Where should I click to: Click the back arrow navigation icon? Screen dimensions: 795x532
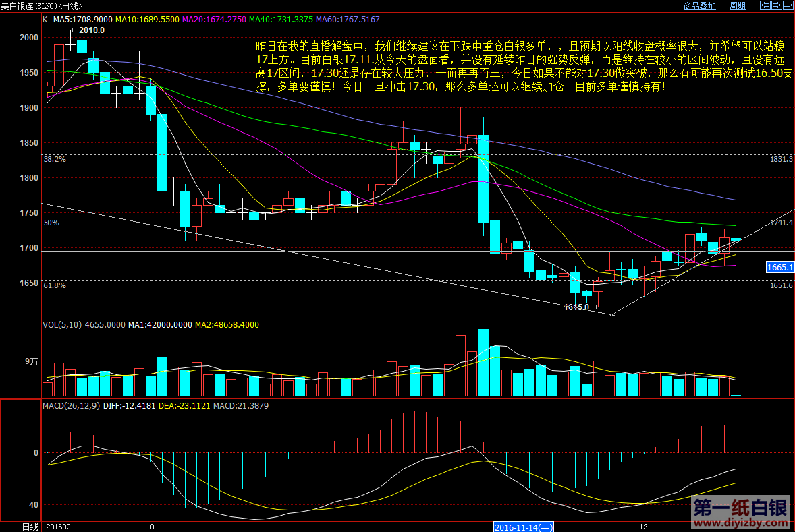point(765,5)
